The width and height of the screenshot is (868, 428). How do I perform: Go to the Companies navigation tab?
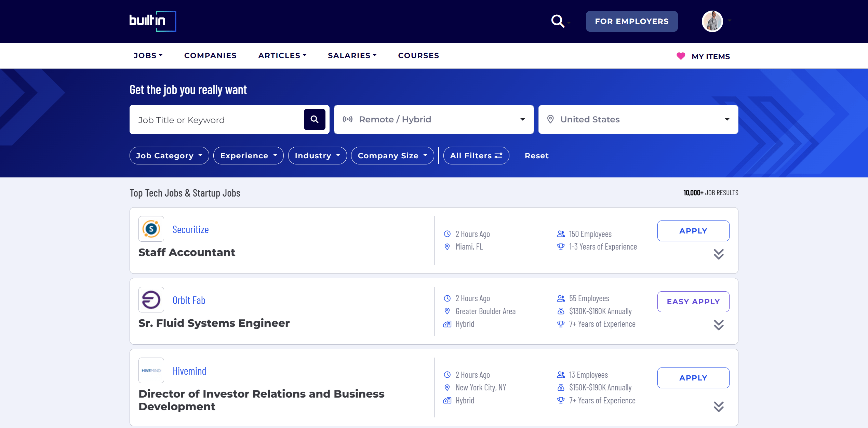click(210, 55)
